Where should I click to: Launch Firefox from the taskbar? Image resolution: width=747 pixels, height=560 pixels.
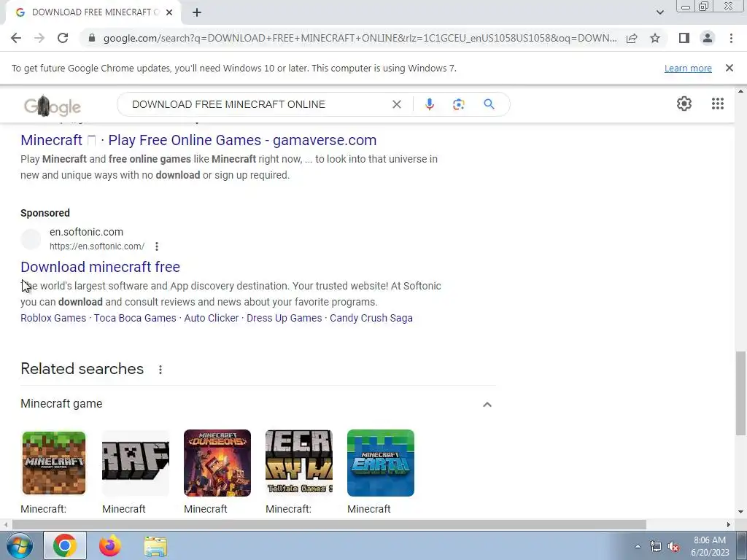click(x=109, y=545)
